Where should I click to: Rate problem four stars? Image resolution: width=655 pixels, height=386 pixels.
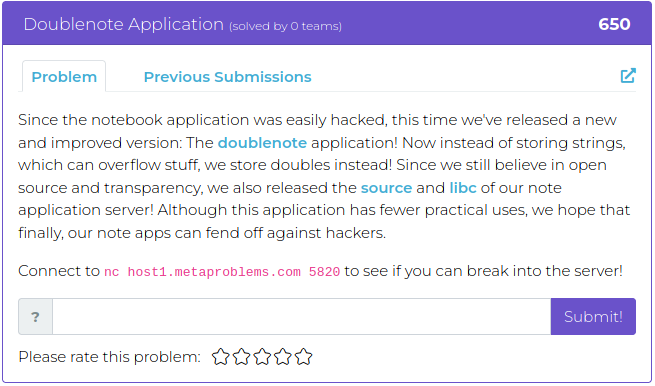pos(283,357)
